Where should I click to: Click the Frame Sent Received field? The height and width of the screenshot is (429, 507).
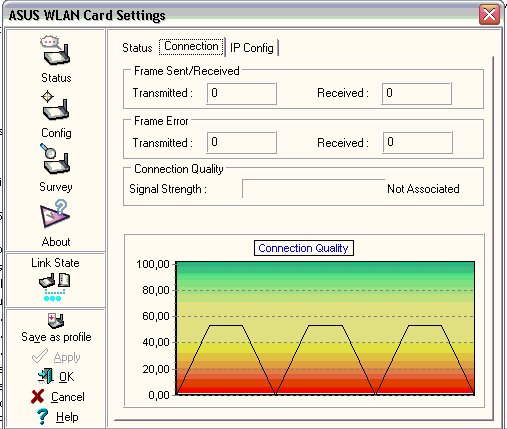[x=417, y=93]
